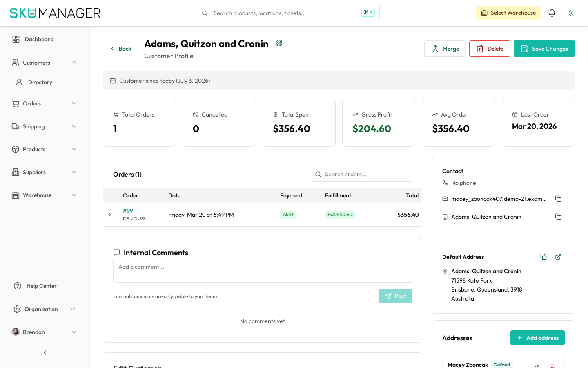The width and height of the screenshot is (588, 368).
Task: Click the Post comment button
Action: coord(395,296)
